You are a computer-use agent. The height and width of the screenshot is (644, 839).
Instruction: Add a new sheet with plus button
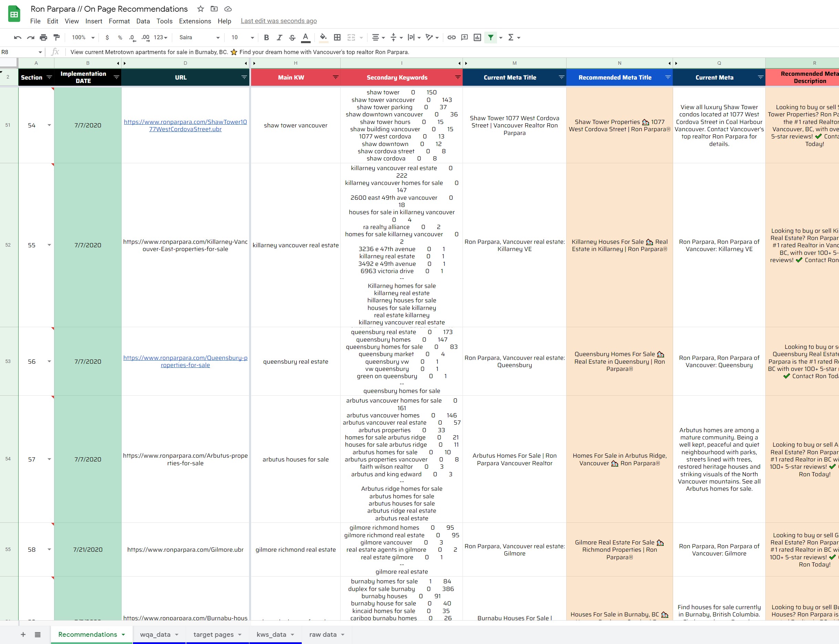[23, 634]
